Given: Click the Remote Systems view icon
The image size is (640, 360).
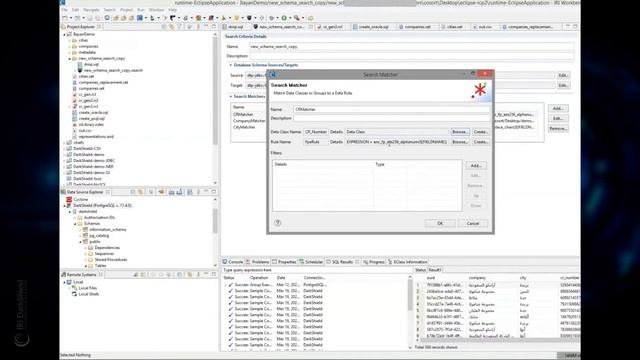Looking at the screenshot, I should tap(63, 275).
